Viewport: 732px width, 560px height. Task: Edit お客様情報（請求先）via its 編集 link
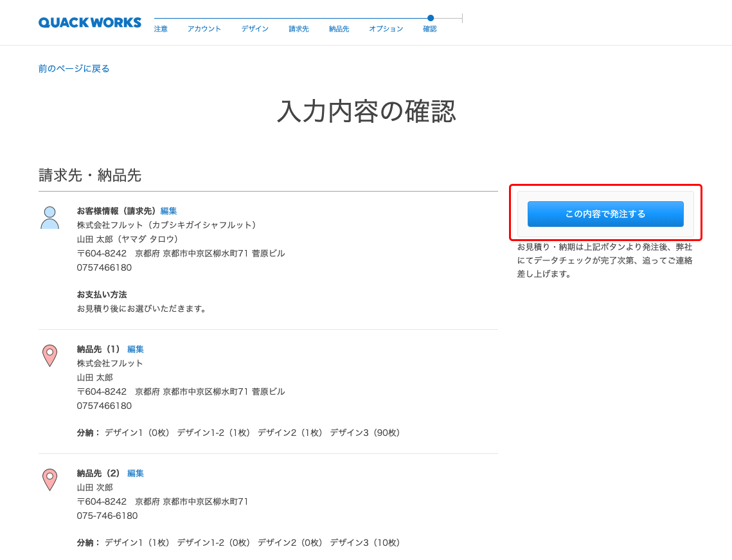click(x=168, y=211)
